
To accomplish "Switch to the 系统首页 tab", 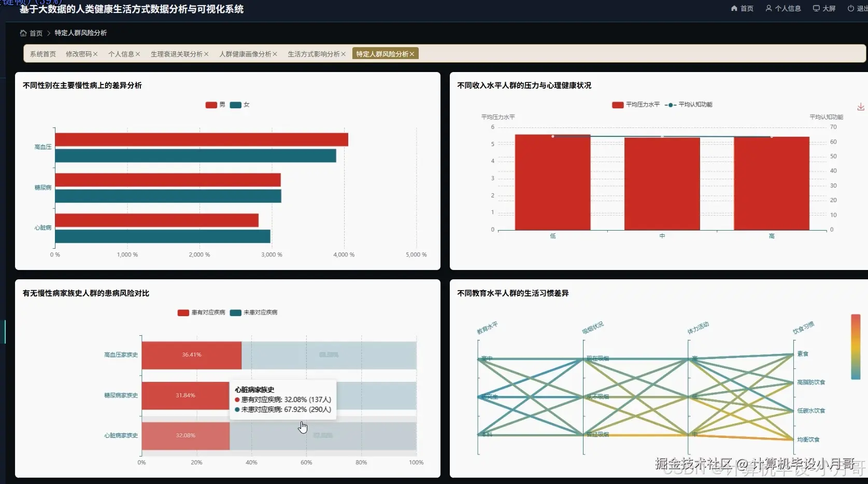I will (42, 54).
